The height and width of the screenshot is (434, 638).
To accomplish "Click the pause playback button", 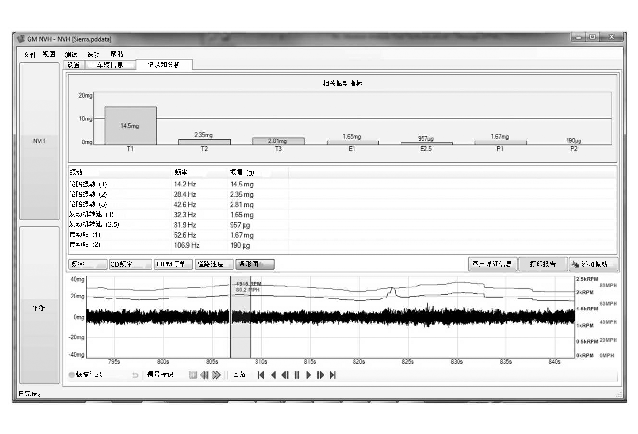I will coord(296,375).
